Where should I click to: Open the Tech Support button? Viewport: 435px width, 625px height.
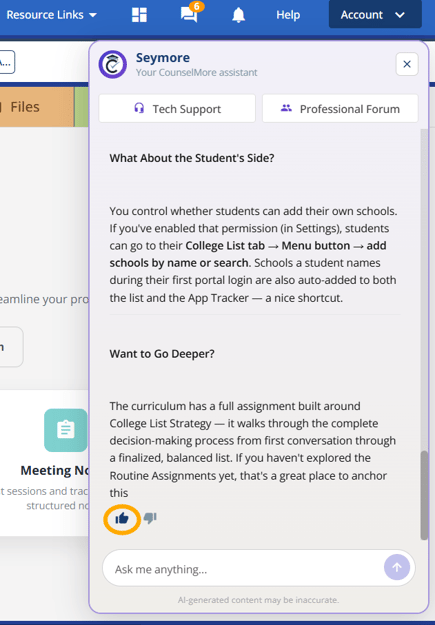pyautogui.click(x=177, y=108)
